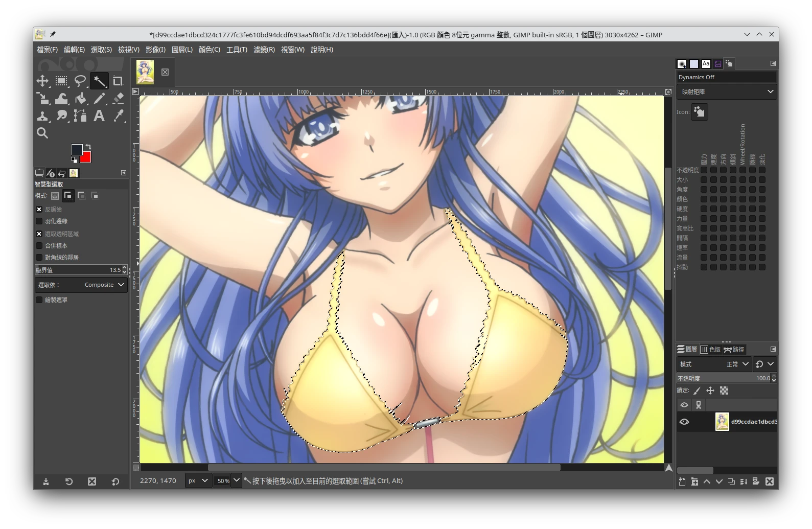Close the image tab with X button
The height and width of the screenshot is (529, 812).
(x=165, y=72)
